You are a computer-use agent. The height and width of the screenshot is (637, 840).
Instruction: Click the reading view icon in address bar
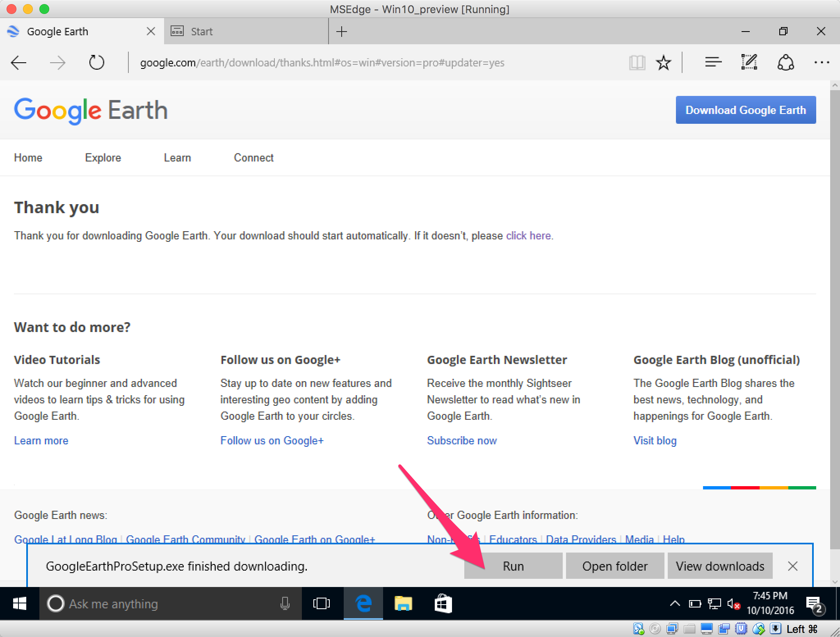(637, 62)
